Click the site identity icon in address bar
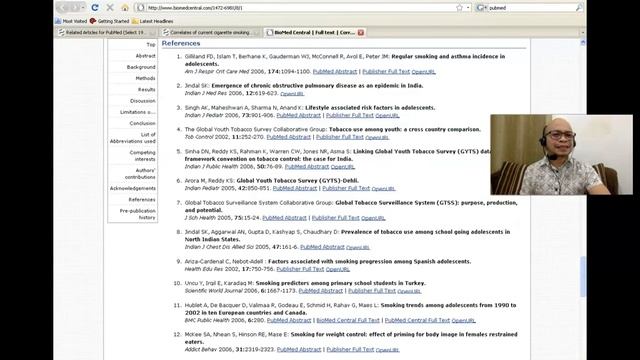Viewport: 640px width, 360px height. pyautogui.click(x=140, y=7)
